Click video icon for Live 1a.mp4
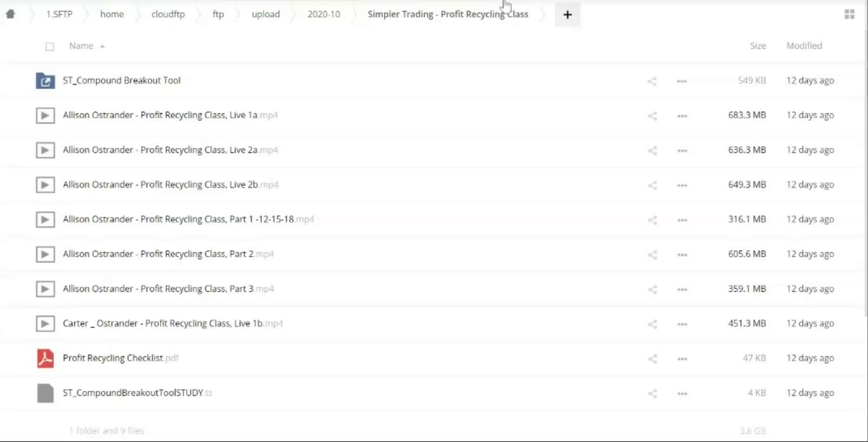 (x=45, y=115)
